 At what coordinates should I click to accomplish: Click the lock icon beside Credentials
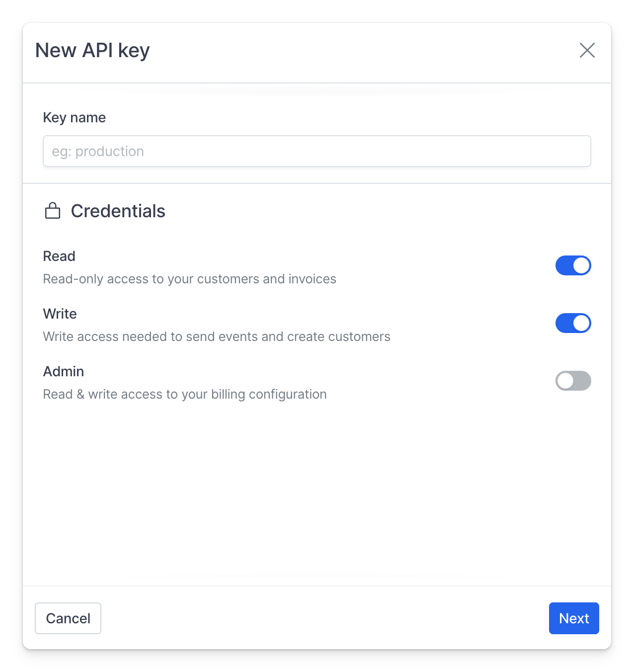(53, 211)
